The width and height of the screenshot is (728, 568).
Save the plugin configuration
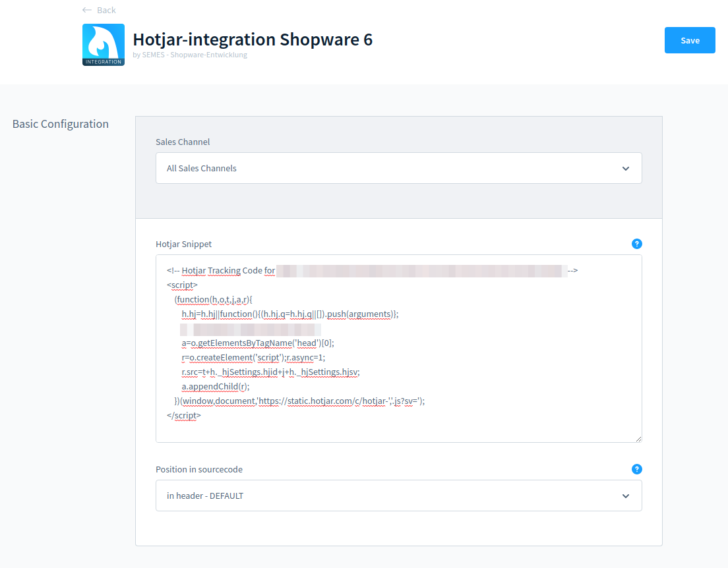pos(690,40)
